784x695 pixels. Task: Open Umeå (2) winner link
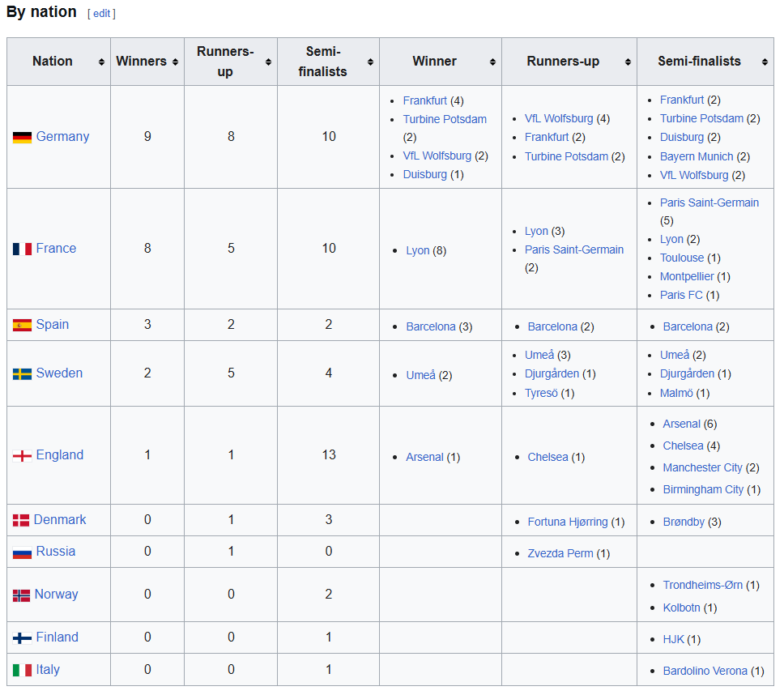[x=421, y=376]
